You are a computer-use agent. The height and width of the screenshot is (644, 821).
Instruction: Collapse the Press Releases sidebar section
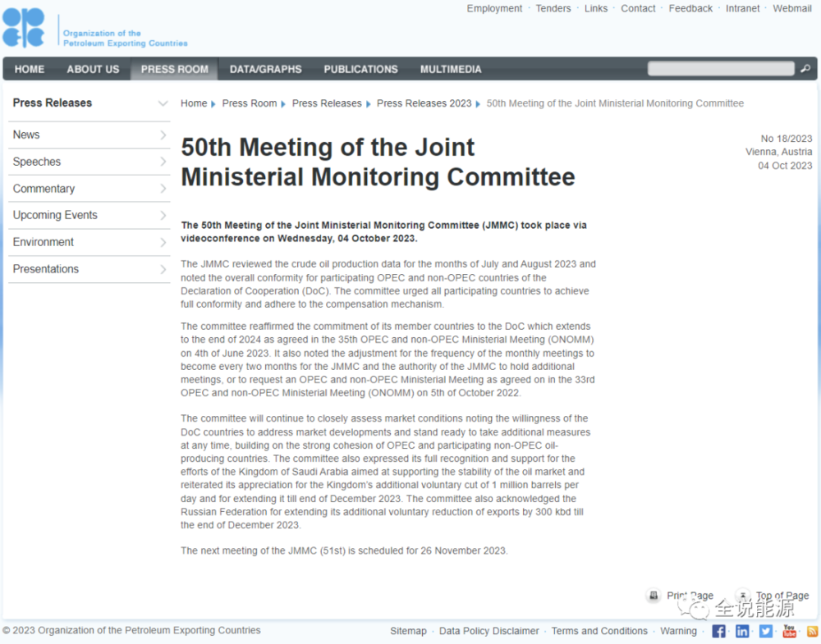coord(163,103)
